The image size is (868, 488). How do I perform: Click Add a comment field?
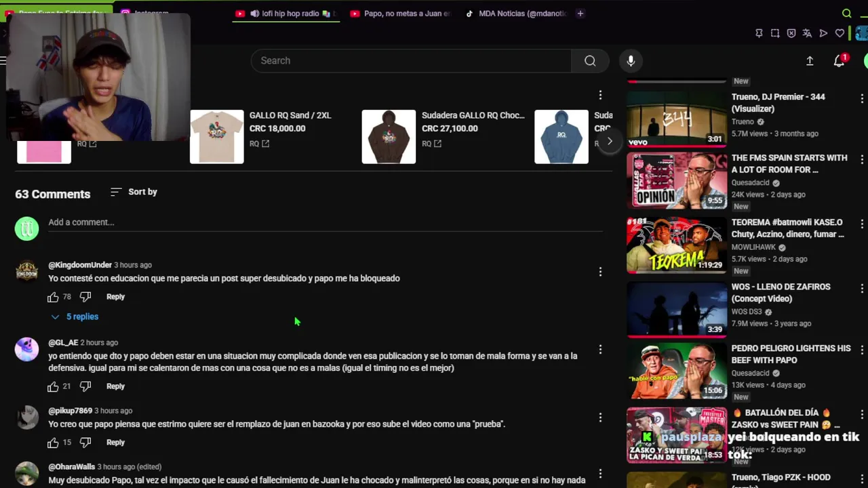325,222
